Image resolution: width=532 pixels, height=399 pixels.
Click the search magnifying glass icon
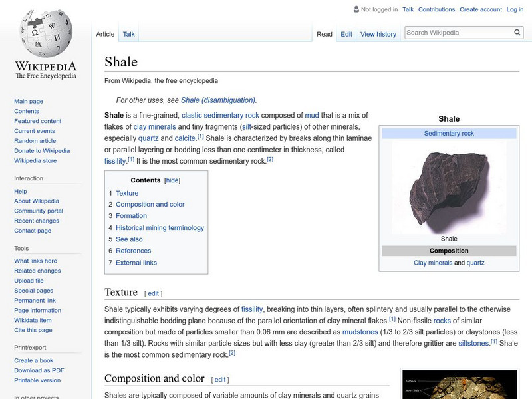point(517,31)
